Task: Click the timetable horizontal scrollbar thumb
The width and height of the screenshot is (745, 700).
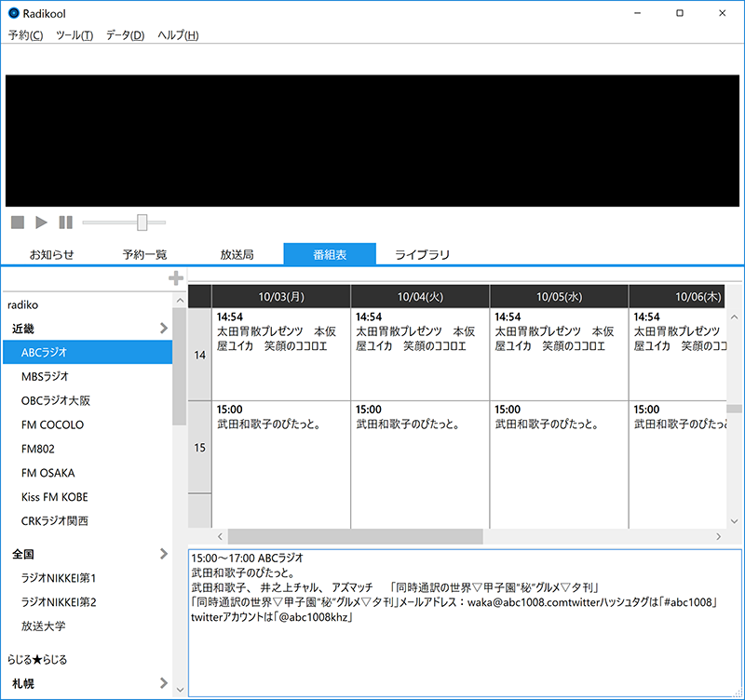Action: point(356,536)
